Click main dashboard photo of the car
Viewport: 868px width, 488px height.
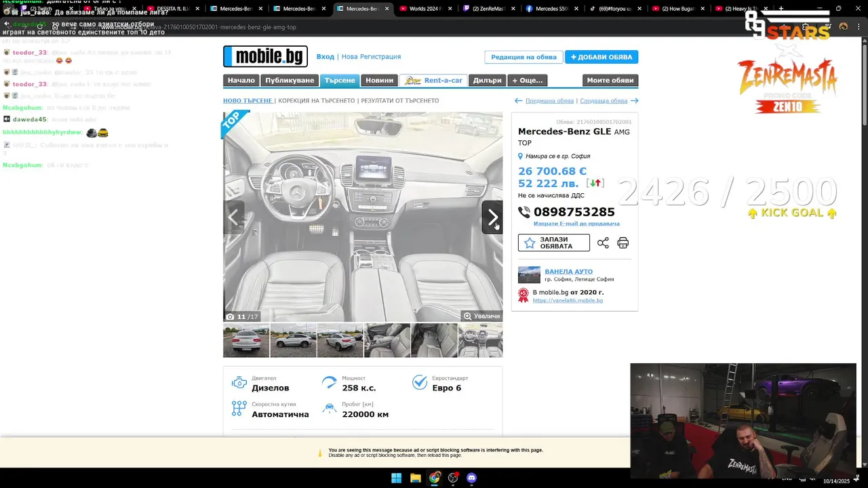pyautogui.click(x=363, y=217)
